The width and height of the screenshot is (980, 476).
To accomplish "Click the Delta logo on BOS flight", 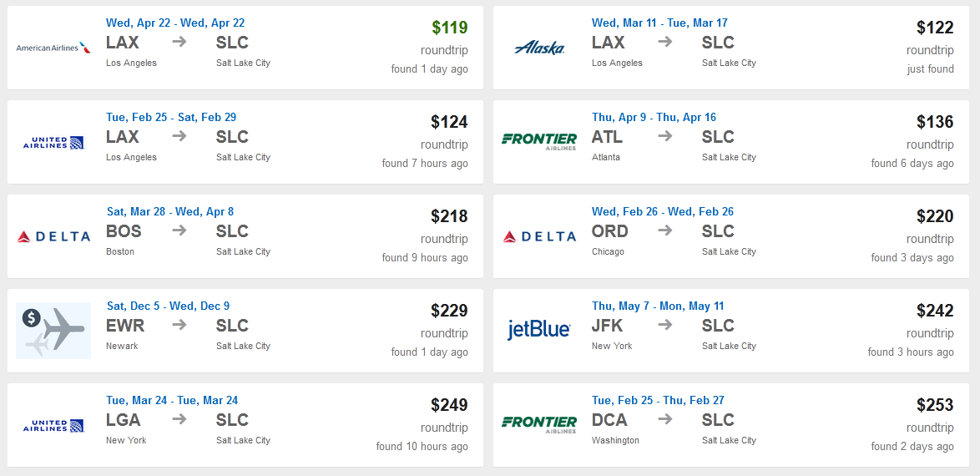I will tap(53, 236).
